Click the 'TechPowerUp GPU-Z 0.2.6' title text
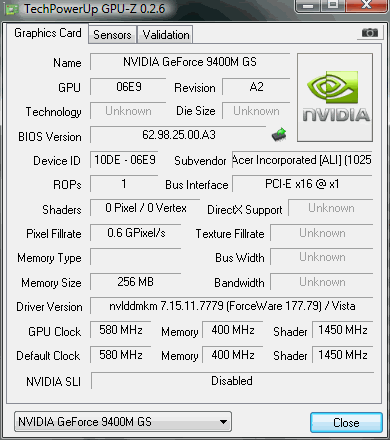390x440 pixels. (95, 9)
